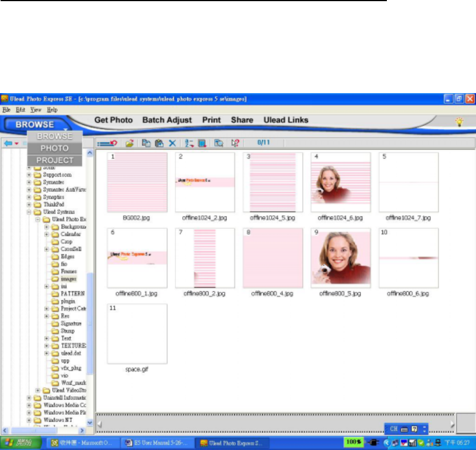Click the folder tree scroll down arrow
The width and height of the screenshot is (476, 450).
pos(90,423)
